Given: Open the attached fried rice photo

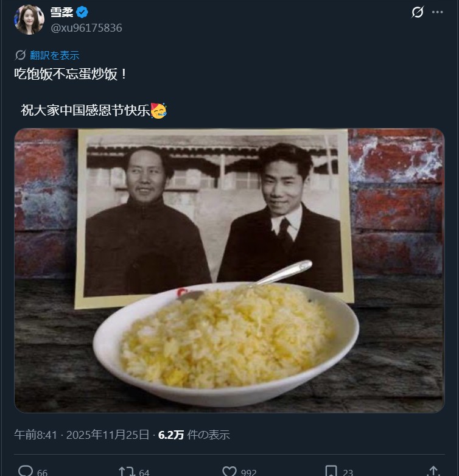Looking at the screenshot, I should click(229, 270).
